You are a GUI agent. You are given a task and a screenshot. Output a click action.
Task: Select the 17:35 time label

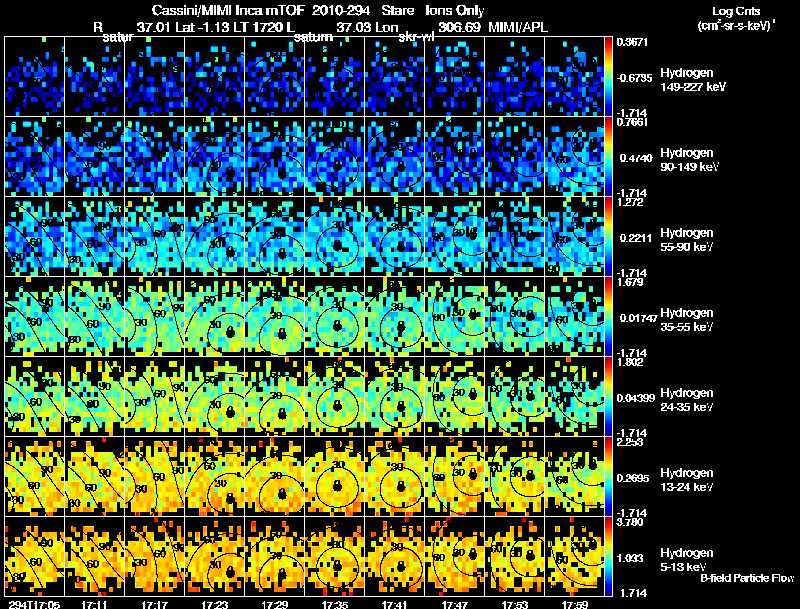pyautogui.click(x=335, y=604)
